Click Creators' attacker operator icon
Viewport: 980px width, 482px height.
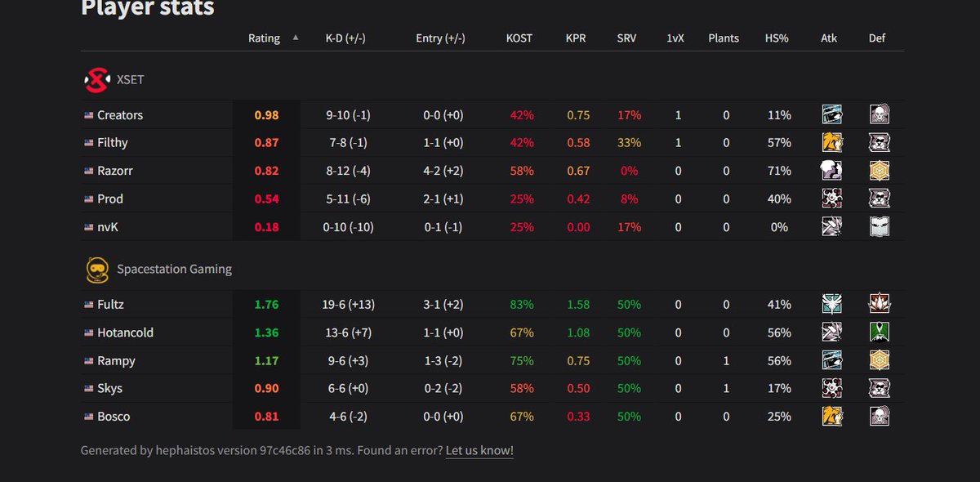click(x=831, y=114)
